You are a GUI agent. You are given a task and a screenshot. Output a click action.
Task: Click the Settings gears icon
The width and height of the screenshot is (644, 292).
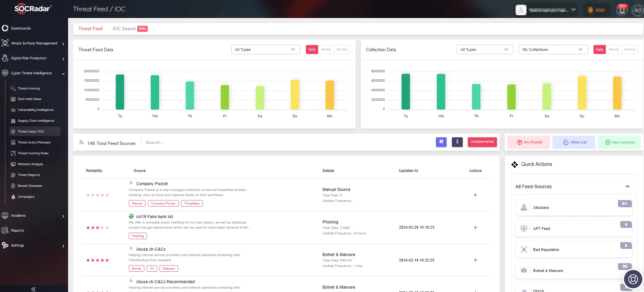pos(5,245)
